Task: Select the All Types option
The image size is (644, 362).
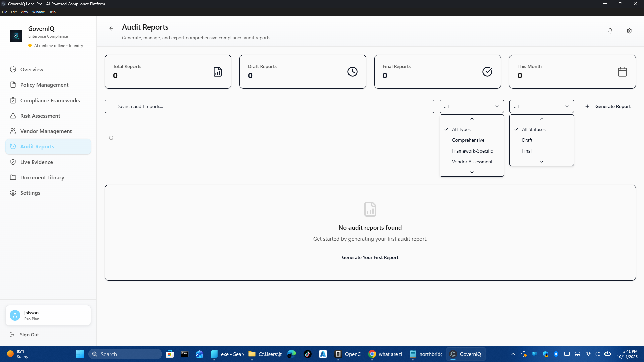Action: (x=472, y=129)
